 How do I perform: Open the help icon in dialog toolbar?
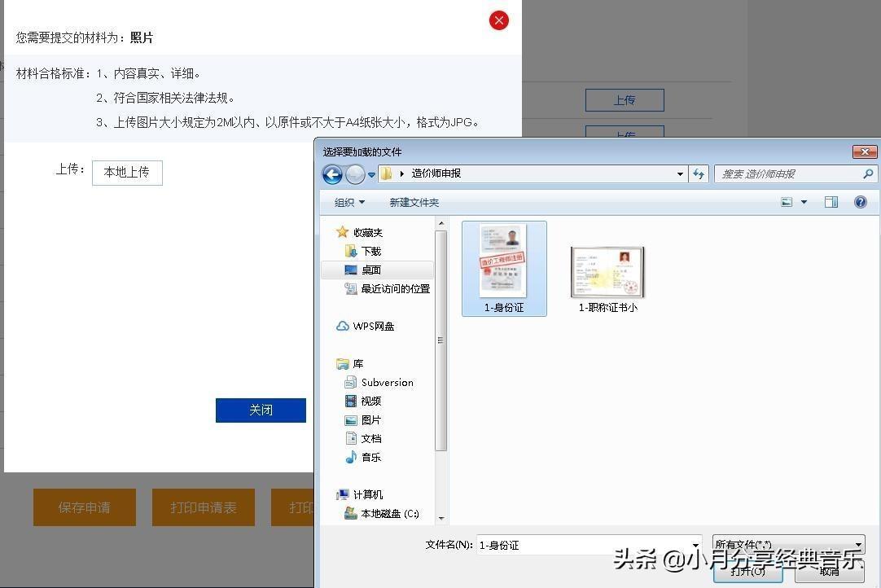pyautogui.click(x=860, y=202)
